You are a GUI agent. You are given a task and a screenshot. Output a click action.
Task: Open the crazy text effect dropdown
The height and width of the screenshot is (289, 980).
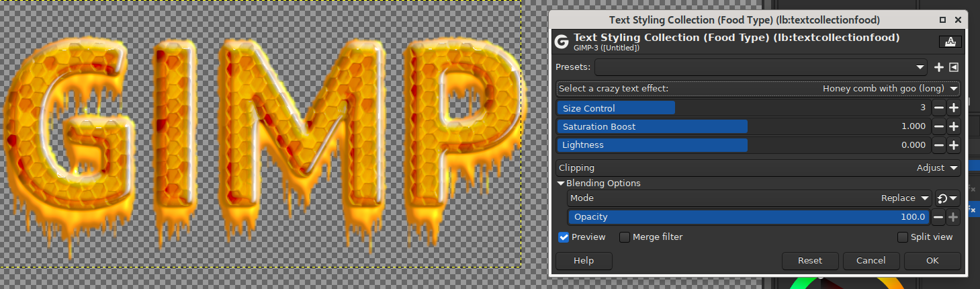coord(758,89)
